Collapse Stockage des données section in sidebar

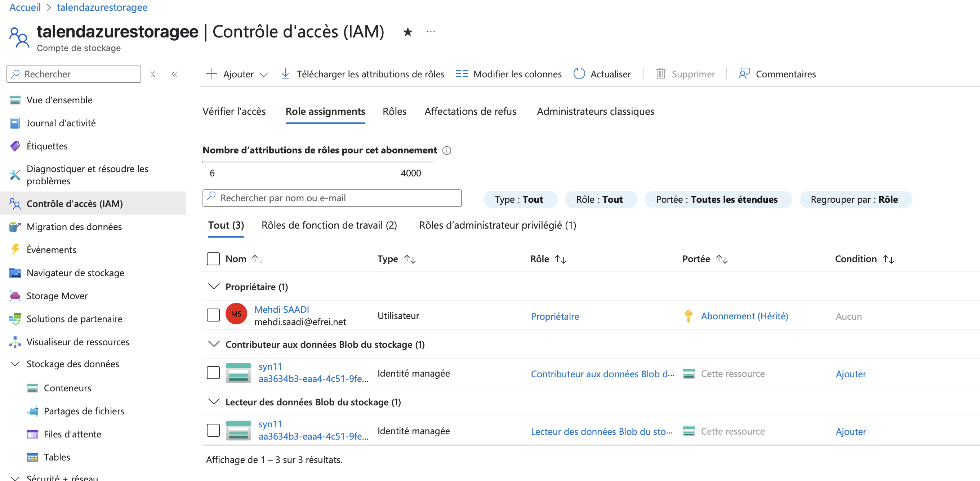15,364
